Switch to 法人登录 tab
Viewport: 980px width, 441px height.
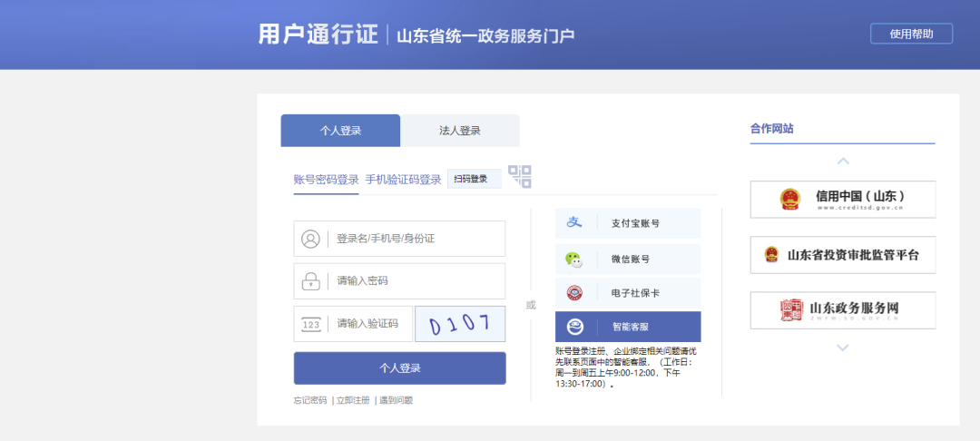[x=460, y=131]
